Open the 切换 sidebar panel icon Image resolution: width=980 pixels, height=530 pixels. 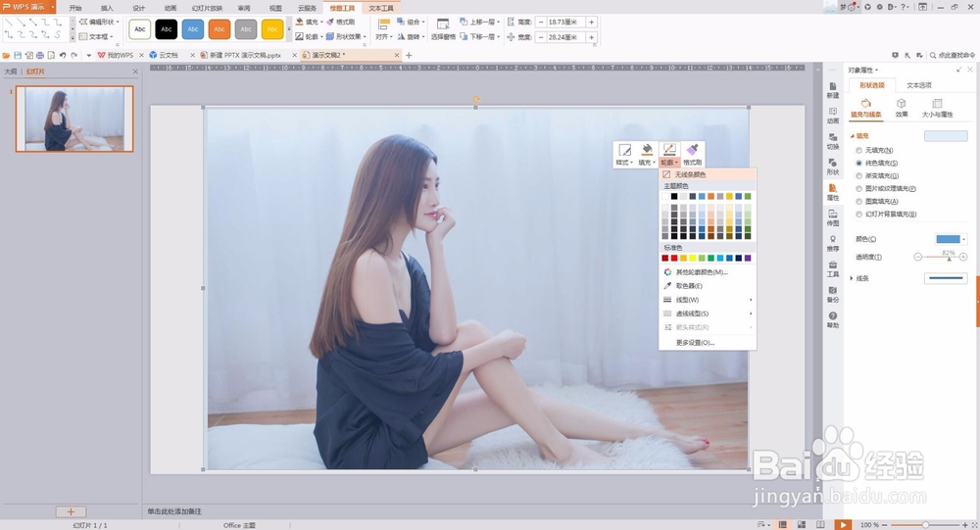click(x=832, y=141)
